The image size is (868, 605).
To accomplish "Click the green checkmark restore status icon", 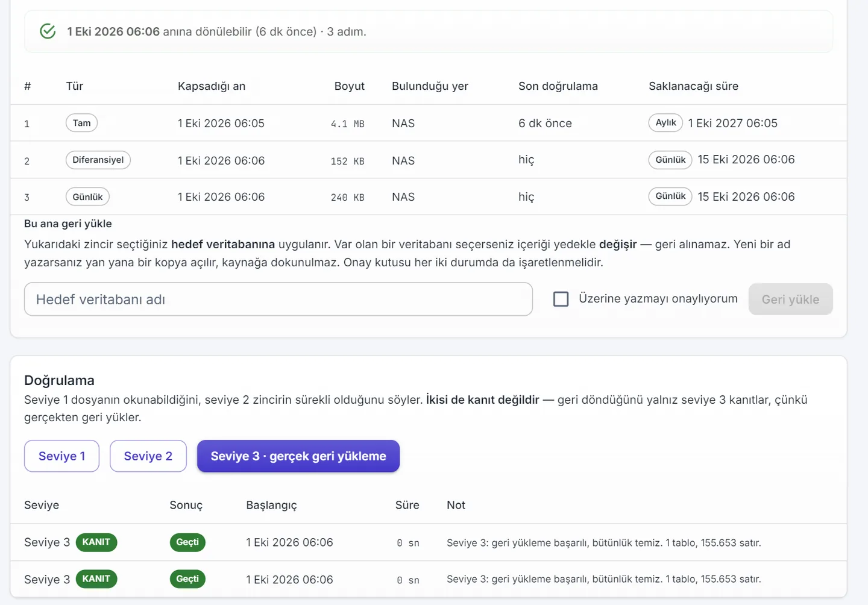I will 48,31.
